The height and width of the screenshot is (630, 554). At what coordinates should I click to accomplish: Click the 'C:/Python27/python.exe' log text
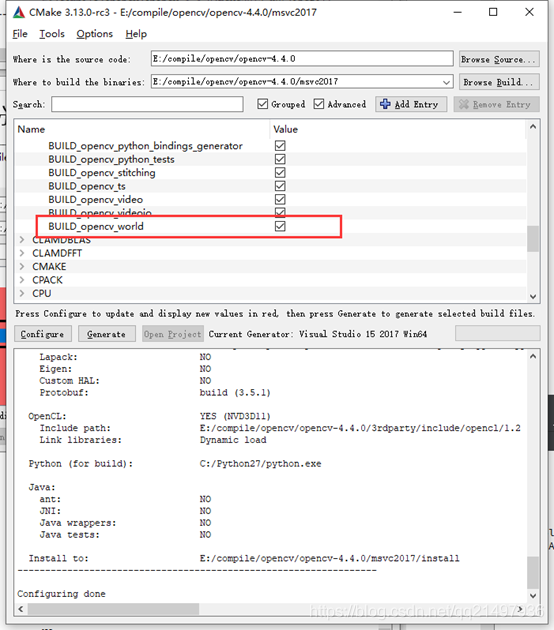(x=260, y=463)
